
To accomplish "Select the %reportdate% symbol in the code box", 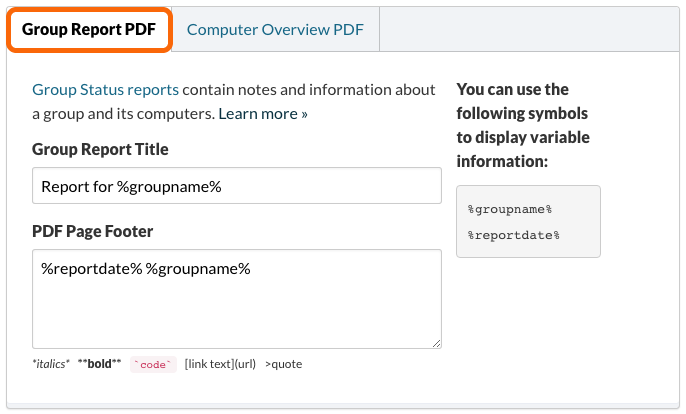I will coord(514,235).
